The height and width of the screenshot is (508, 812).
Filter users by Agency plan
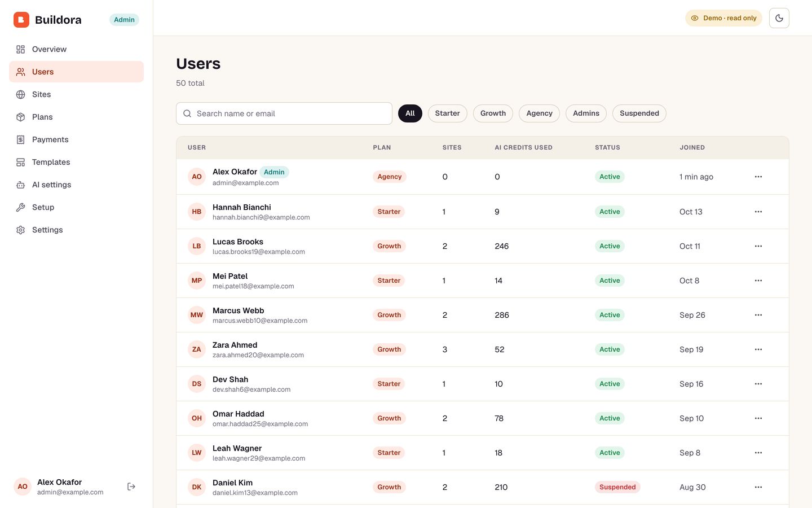click(x=539, y=113)
